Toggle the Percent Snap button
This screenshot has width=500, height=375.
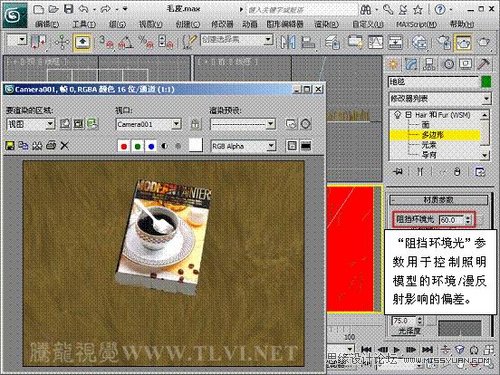point(146,42)
